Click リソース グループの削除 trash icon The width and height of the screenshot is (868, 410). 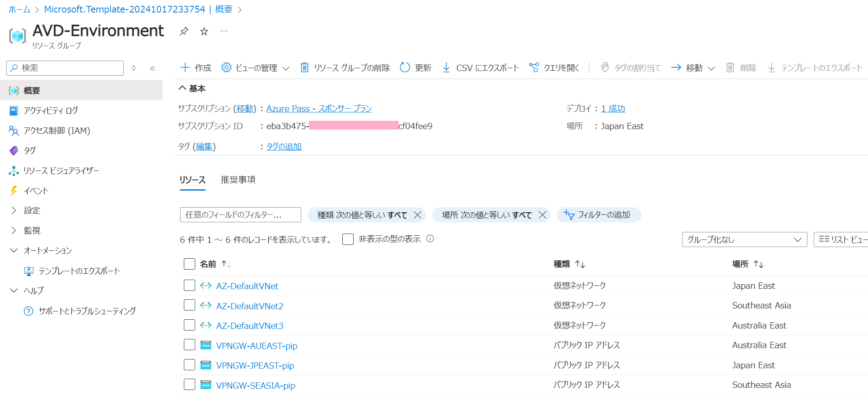[305, 67]
